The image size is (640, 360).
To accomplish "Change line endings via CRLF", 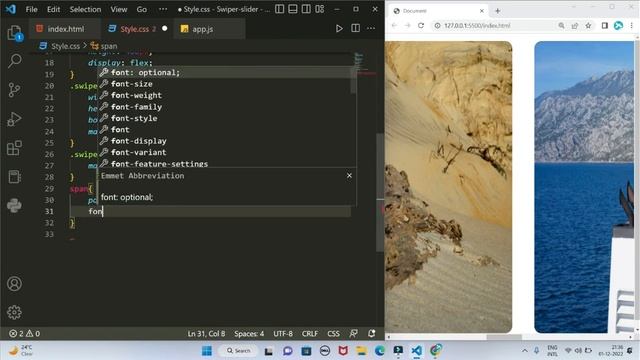I will 310,333.
